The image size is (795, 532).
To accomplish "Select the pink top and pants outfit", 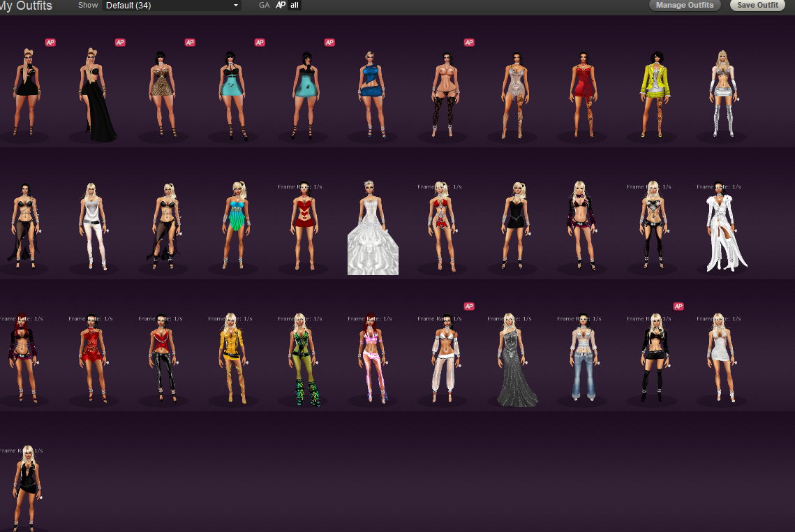I will click(373, 360).
